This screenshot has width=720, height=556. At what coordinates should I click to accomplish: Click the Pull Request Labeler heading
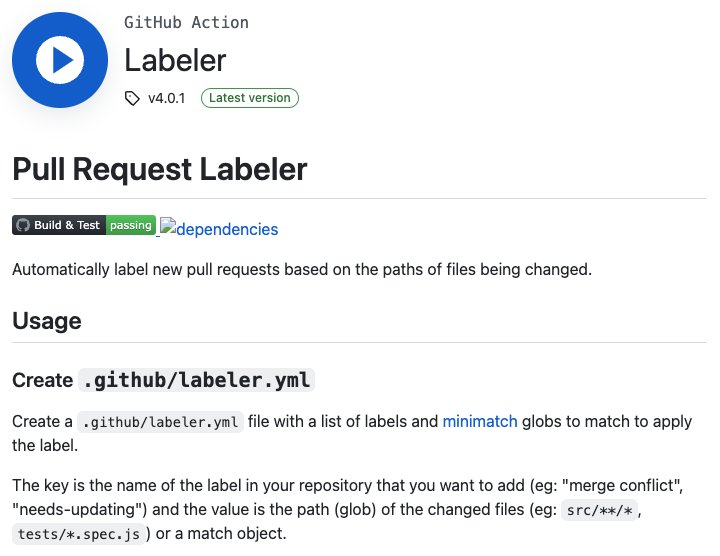coord(159,169)
